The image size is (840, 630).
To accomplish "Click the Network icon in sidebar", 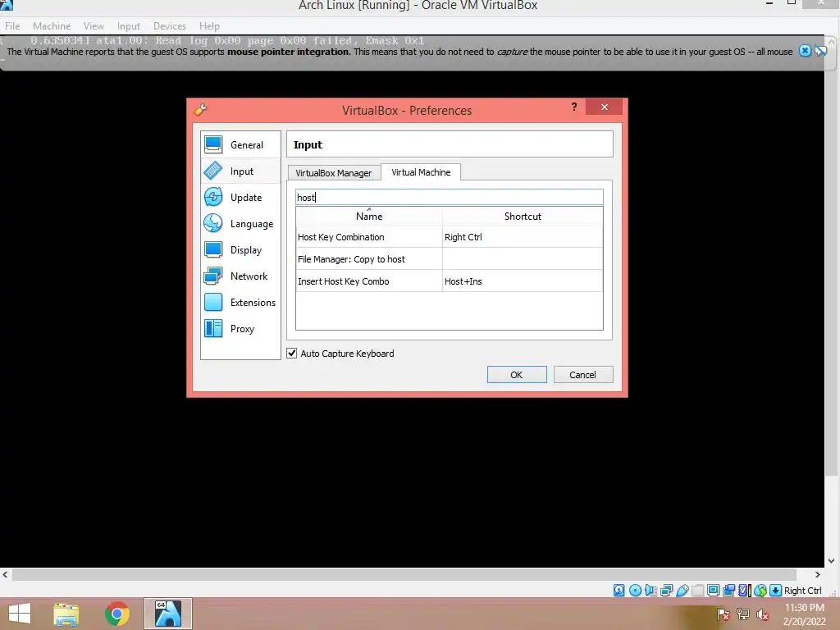I will pyautogui.click(x=213, y=276).
